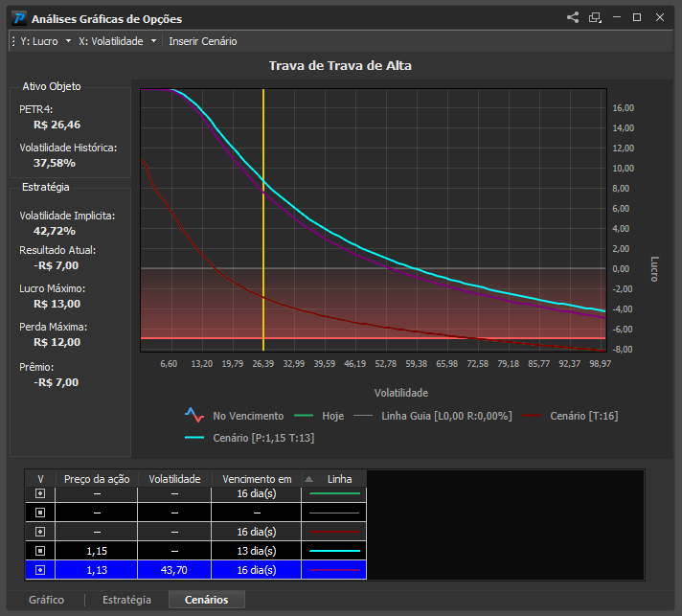Click the Volatilidade column header

pyautogui.click(x=174, y=479)
